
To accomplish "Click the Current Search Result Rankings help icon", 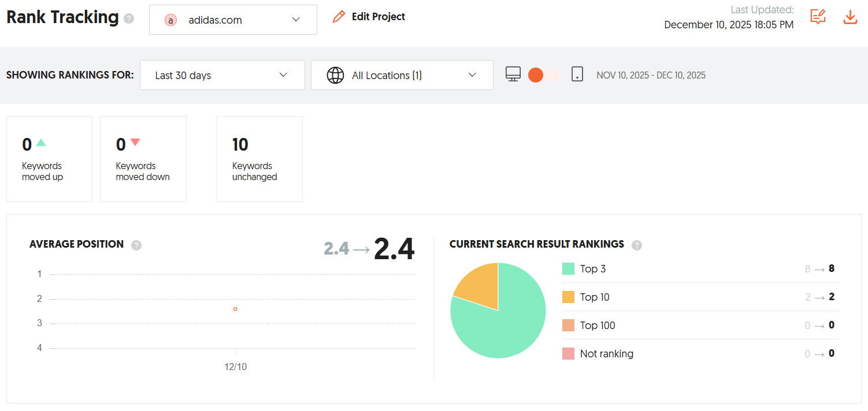I will pos(637,245).
